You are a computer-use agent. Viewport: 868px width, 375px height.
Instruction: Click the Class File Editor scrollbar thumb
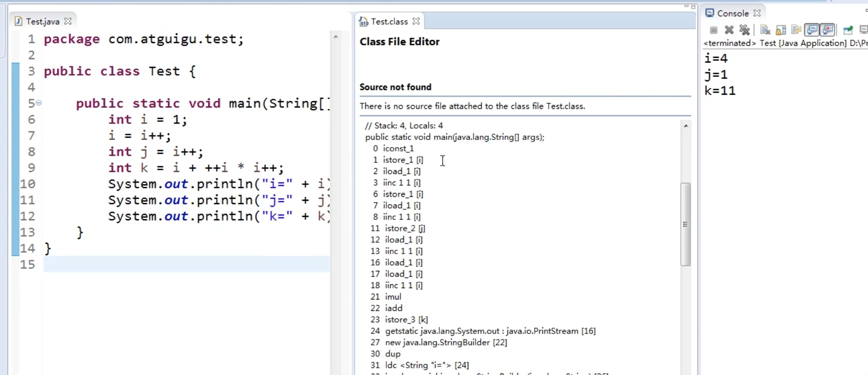pos(686,224)
